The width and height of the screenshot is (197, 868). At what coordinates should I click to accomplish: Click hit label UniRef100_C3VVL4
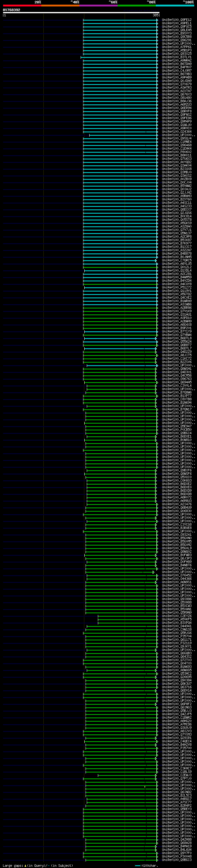coord(176,386)
